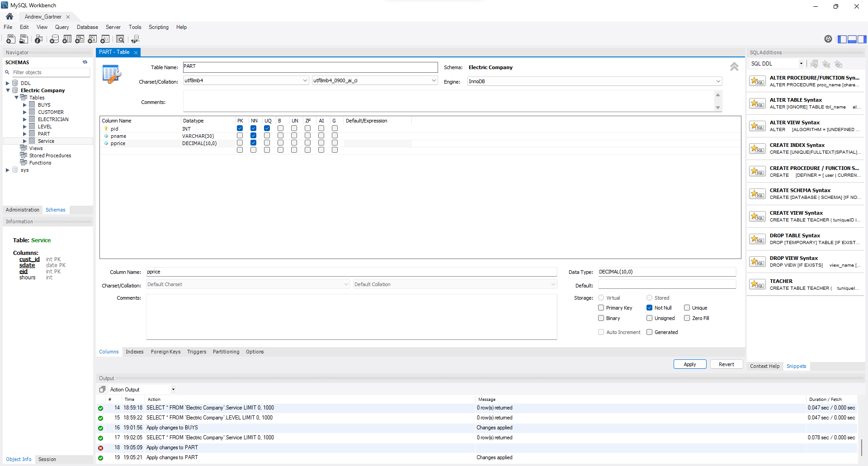This screenshot has height=466, width=868.
Task: Switch to the Administration tab
Action: tap(23, 210)
